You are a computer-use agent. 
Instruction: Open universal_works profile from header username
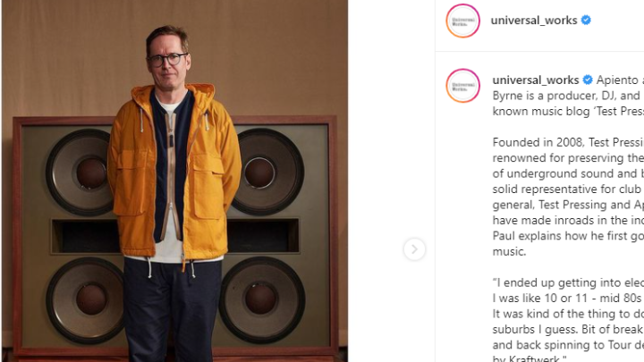tap(534, 20)
